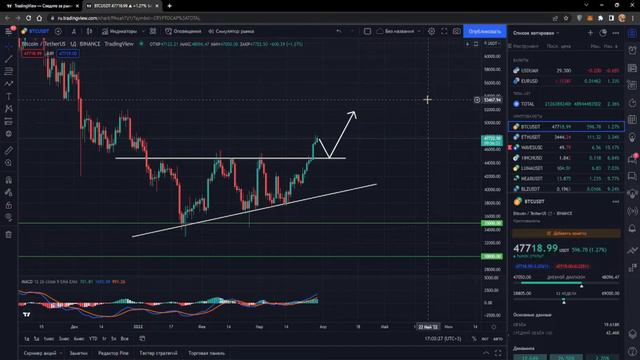This screenshot has height=360, width=640.
Task: Open chart settings gear
Action: (x=431, y=31)
